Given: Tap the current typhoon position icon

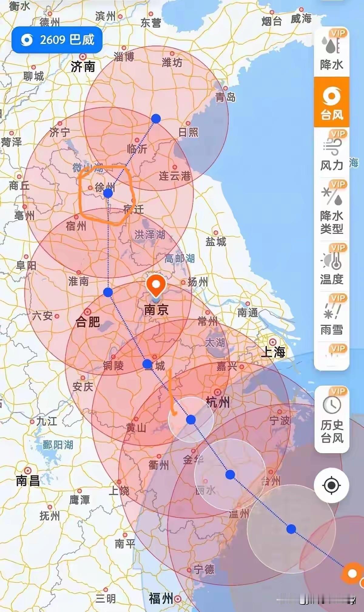Looking at the screenshot, I should (x=352, y=573).
